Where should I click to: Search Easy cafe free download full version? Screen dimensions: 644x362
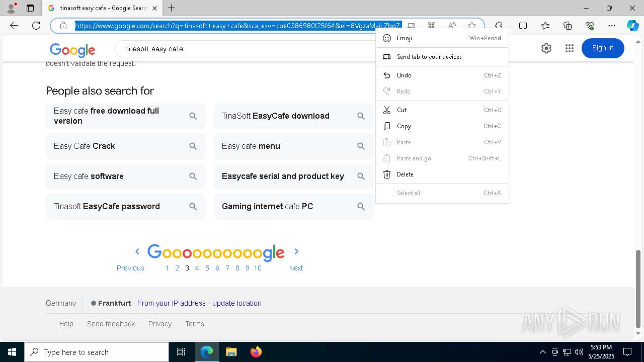coord(126,116)
